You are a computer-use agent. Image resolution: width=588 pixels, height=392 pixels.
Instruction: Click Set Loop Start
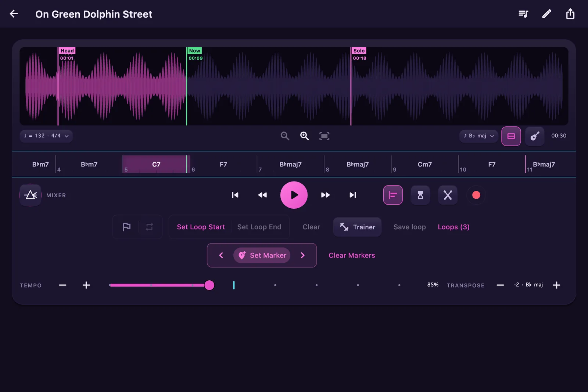201,227
